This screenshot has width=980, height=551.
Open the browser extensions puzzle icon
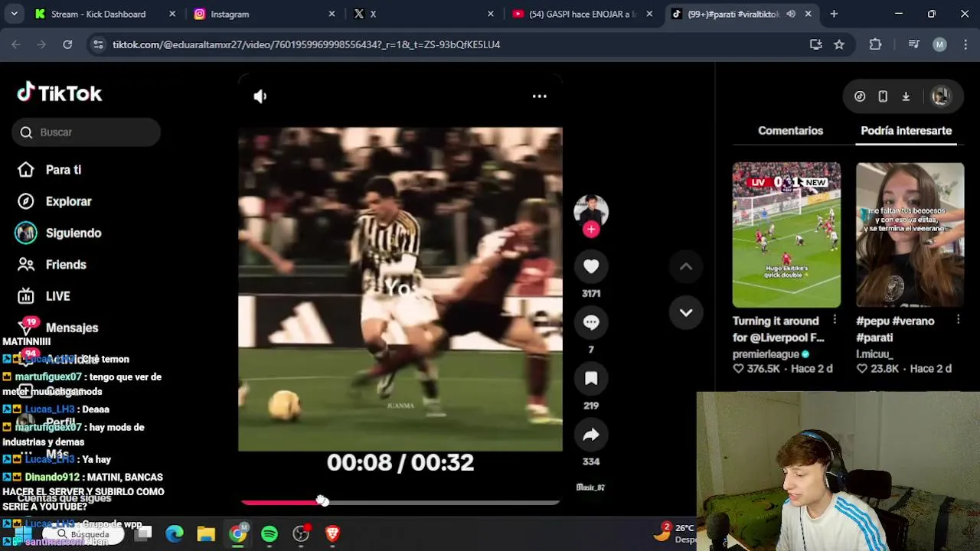click(x=875, y=44)
